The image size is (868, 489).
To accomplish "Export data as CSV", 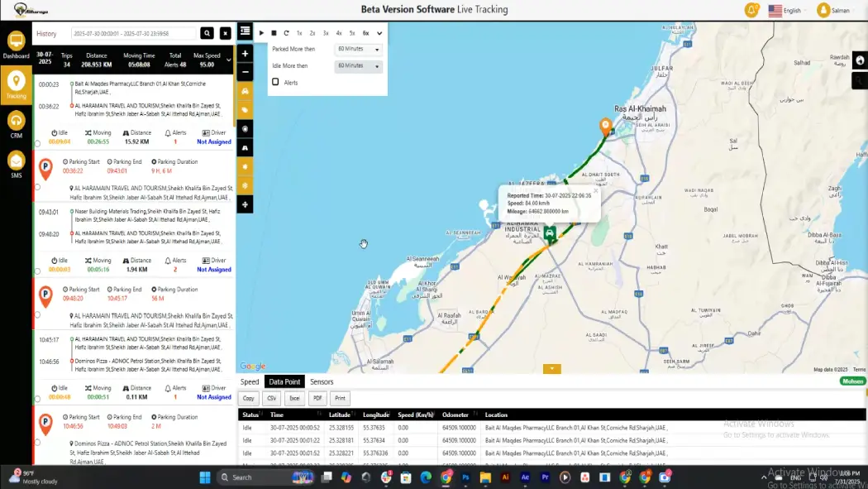I will 272,398.
